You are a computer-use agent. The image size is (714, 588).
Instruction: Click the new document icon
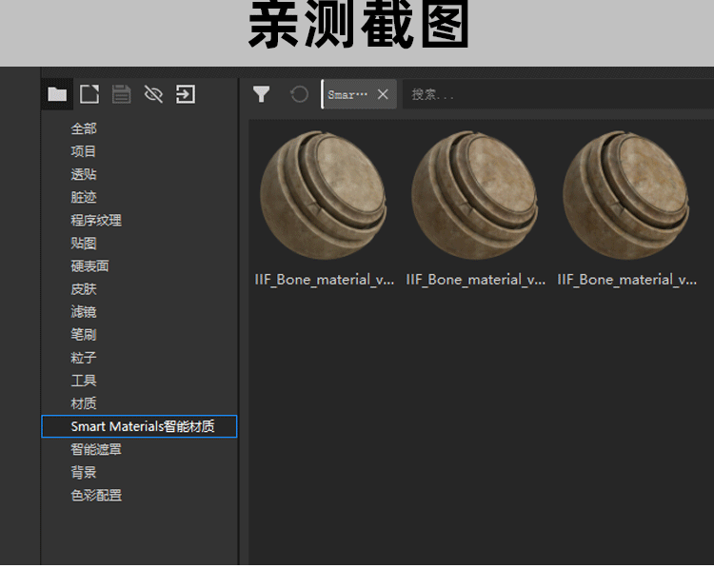89,94
